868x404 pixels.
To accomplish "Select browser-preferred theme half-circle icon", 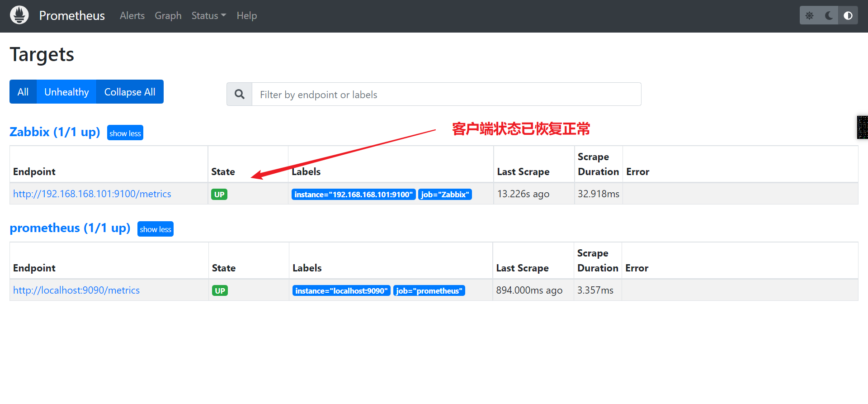I will click(x=848, y=16).
